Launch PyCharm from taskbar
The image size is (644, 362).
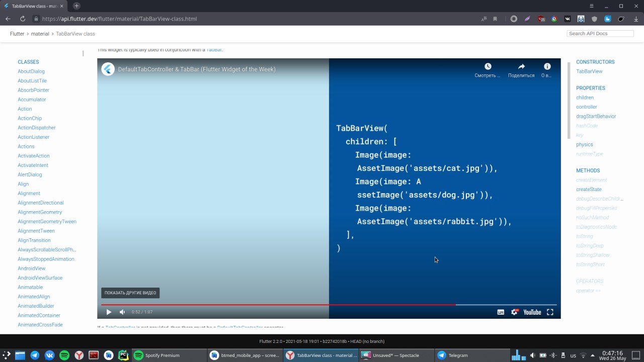(x=123, y=355)
